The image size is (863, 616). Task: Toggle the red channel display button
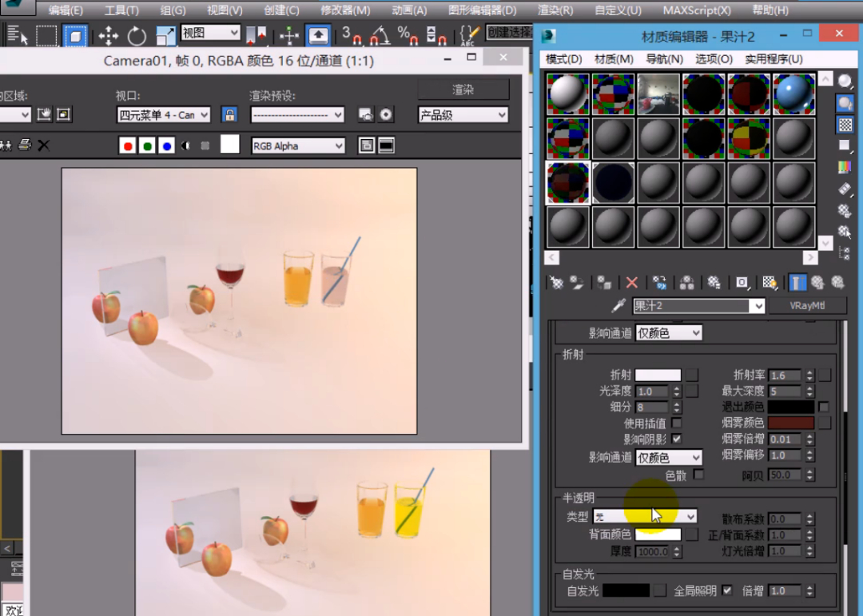coord(127,145)
